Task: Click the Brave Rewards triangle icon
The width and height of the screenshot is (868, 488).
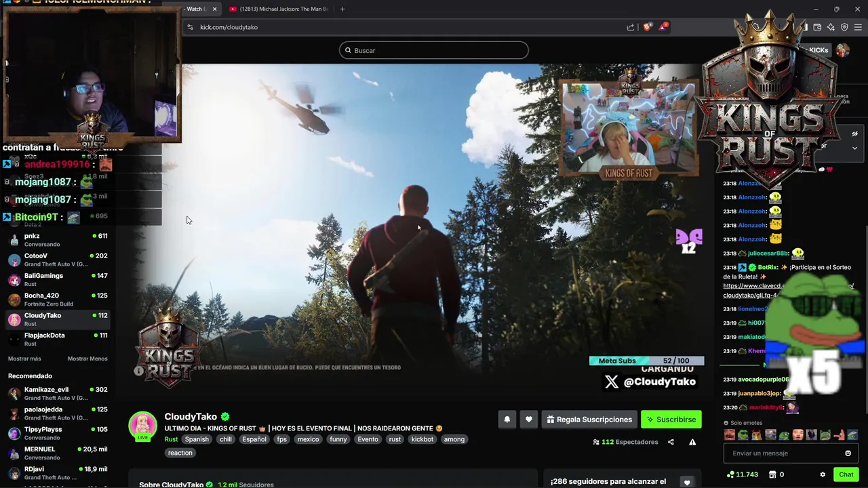Action: (663, 27)
